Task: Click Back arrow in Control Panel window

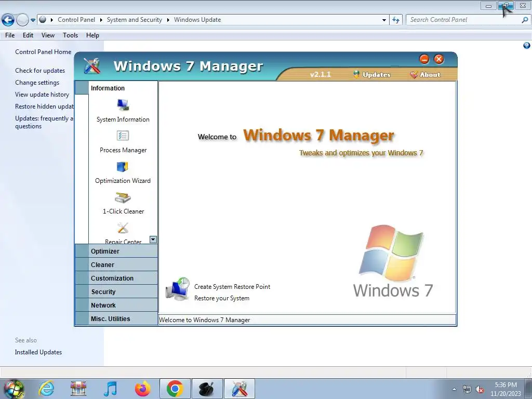Action: [x=8, y=20]
